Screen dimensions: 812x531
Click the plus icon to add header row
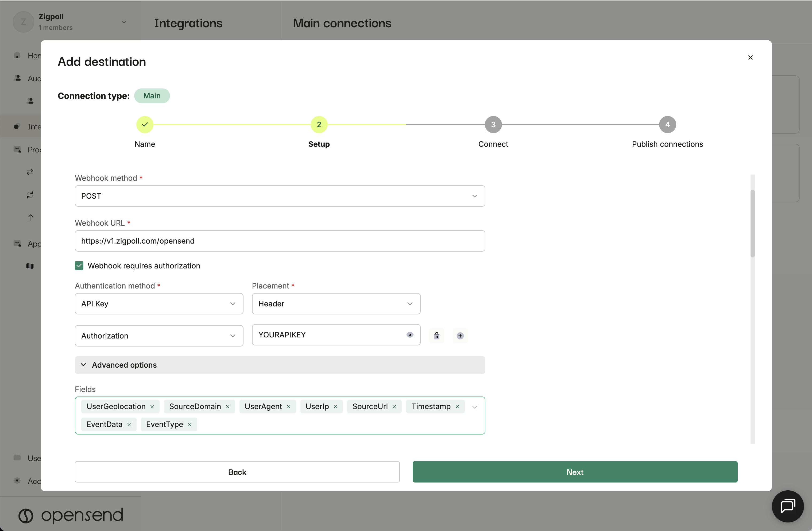[x=460, y=336]
